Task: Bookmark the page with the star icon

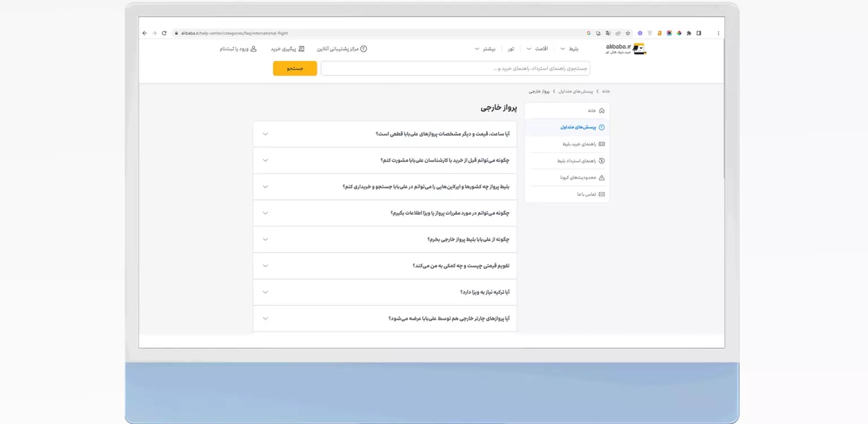Action: (x=628, y=33)
